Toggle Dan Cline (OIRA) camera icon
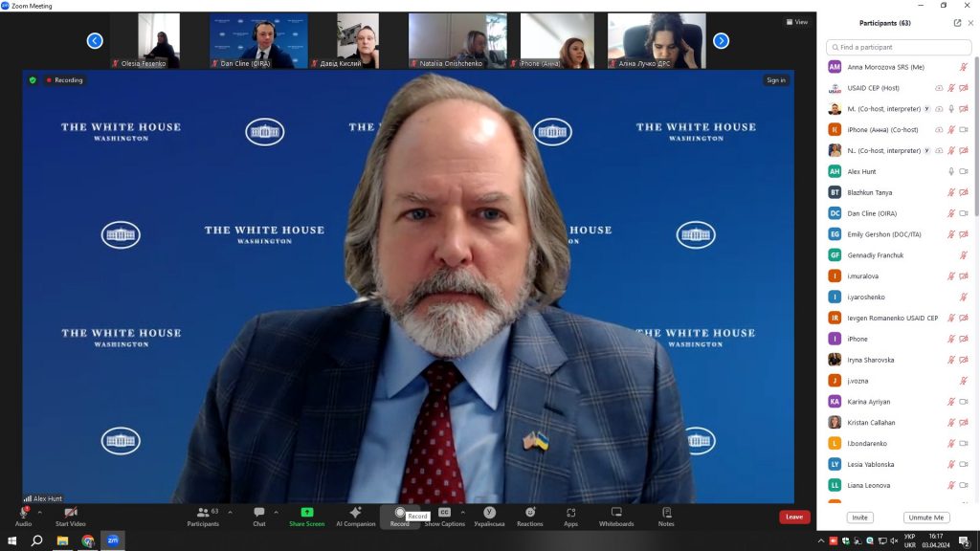Image resolution: width=980 pixels, height=551 pixels. (x=964, y=213)
